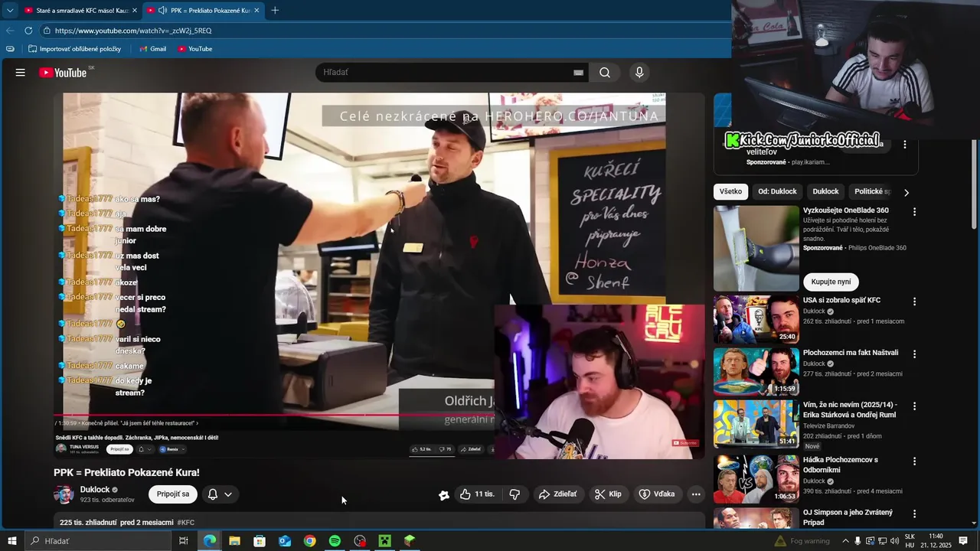This screenshot has height=551, width=980.
Task: Select the 'Všetko' filter chip
Action: click(x=730, y=191)
